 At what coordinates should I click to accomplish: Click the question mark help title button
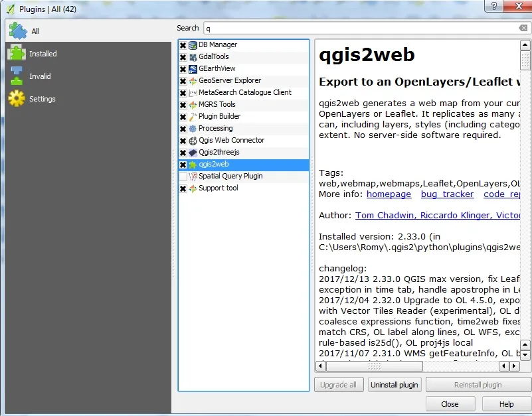pos(494,6)
